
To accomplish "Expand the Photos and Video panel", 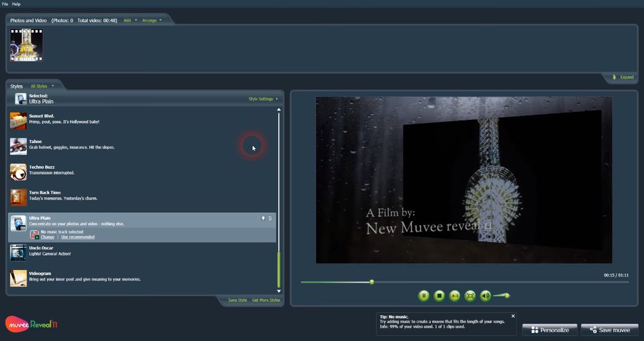I will tap(623, 77).
